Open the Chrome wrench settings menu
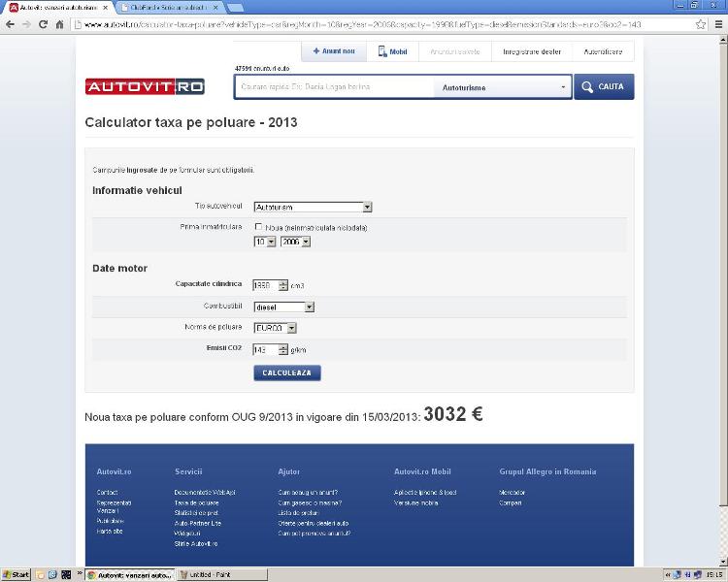728x582 pixels. (x=716, y=23)
